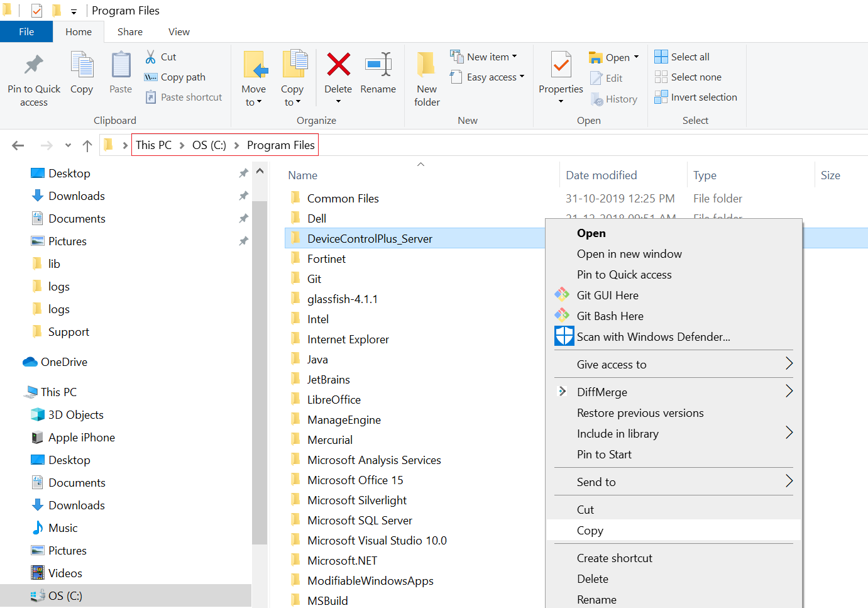Toggle the quick access toolbar properties checkbox
Screen dimensions: 868x608
coord(37,11)
